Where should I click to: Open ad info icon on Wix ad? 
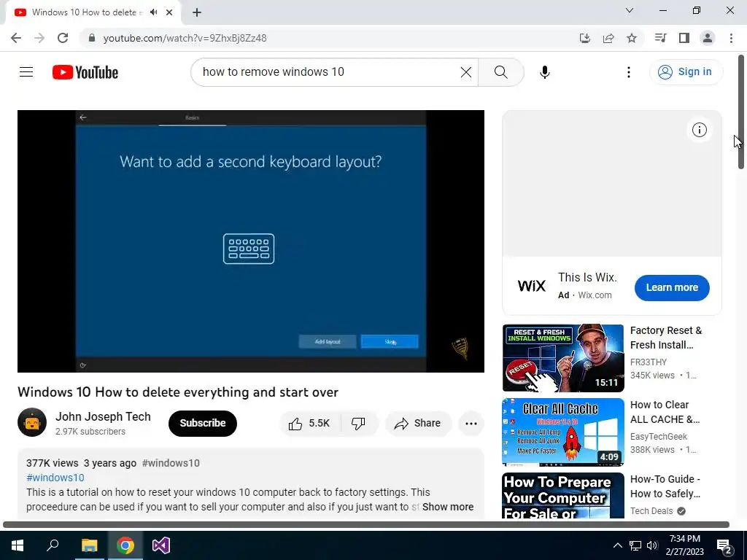[x=699, y=130]
